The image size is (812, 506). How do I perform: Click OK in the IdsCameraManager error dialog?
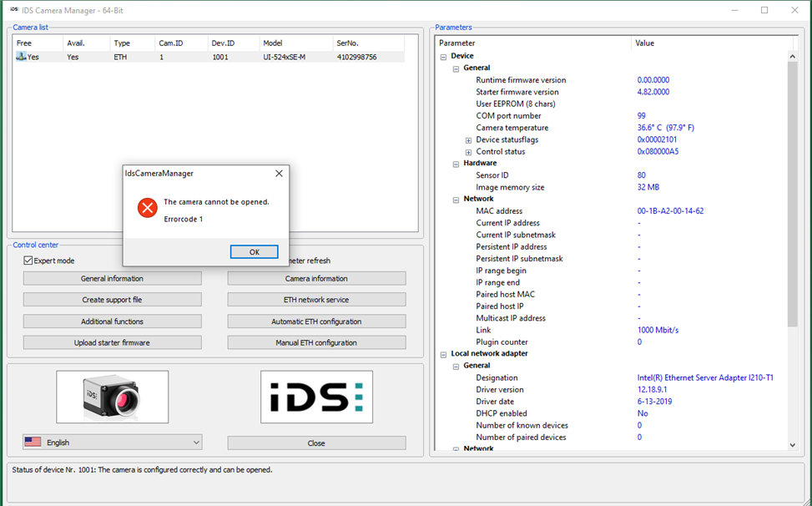(254, 251)
